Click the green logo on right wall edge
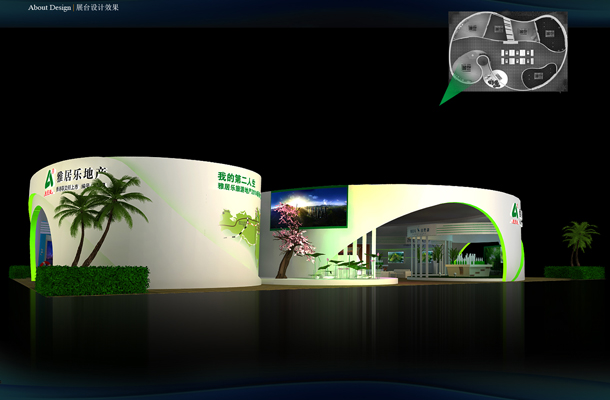The image size is (610, 400). click(516, 213)
